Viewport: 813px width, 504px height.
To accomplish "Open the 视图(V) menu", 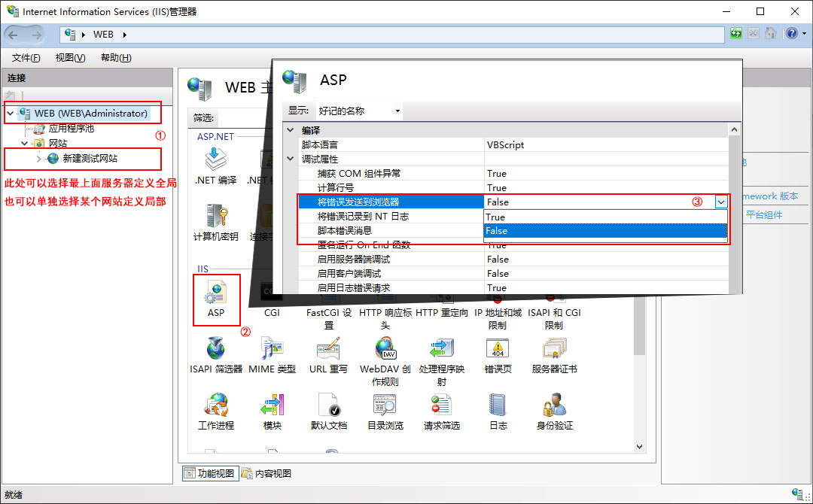I will pyautogui.click(x=71, y=57).
